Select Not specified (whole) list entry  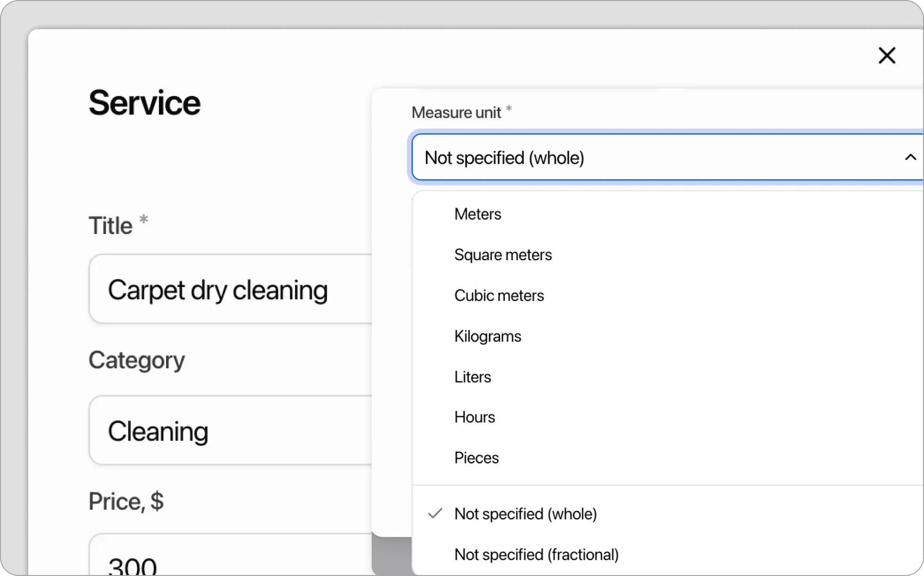(525, 514)
